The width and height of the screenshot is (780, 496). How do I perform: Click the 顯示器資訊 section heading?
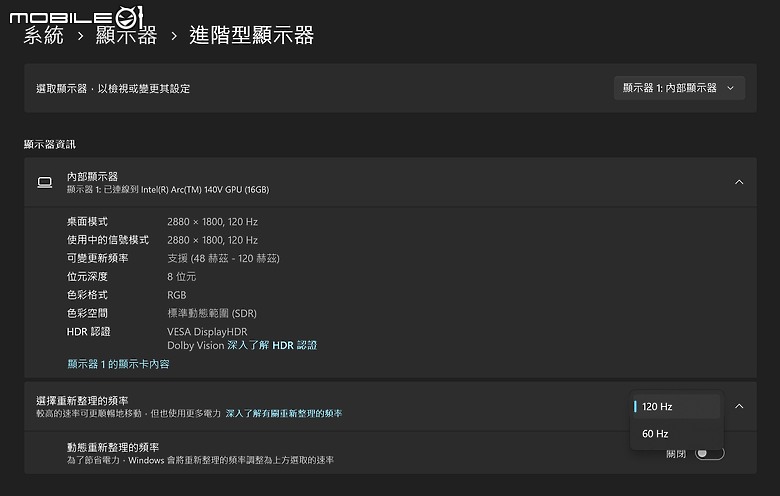click(50, 144)
